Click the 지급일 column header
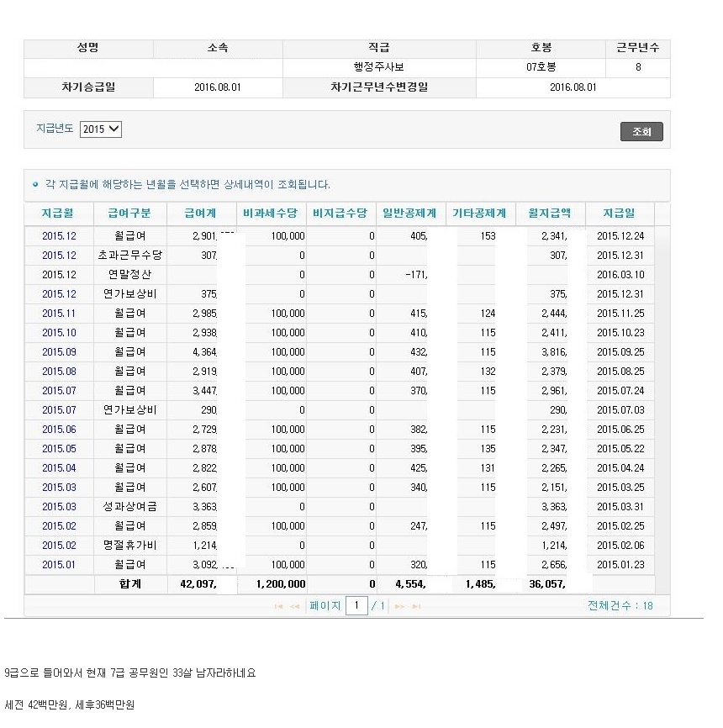The width and height of the screenshot is (723, 728). [620, 214]
